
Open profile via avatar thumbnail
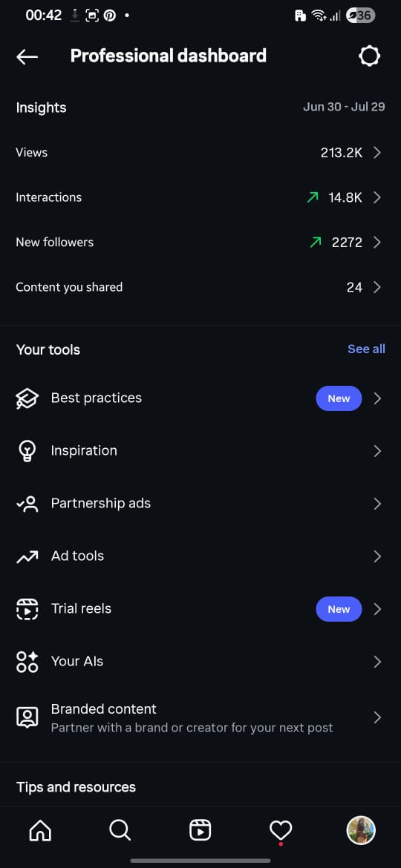coord(361,830)
